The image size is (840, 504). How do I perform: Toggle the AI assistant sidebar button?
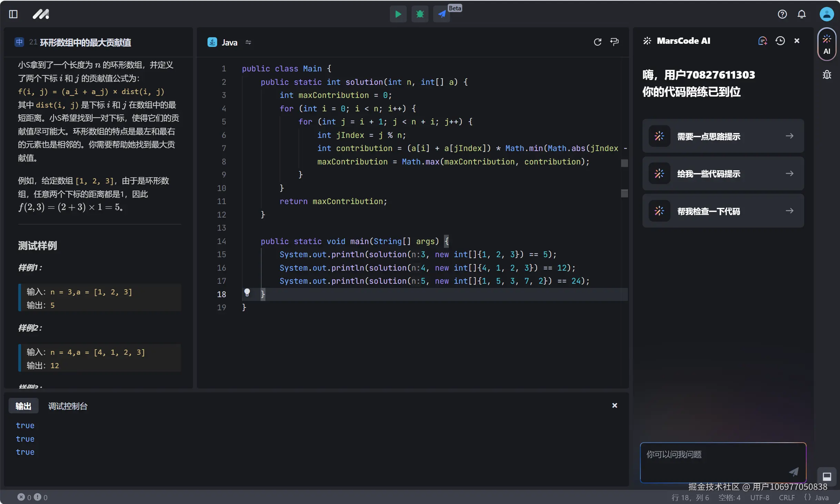pyautogui.click(x=827, y=44)
